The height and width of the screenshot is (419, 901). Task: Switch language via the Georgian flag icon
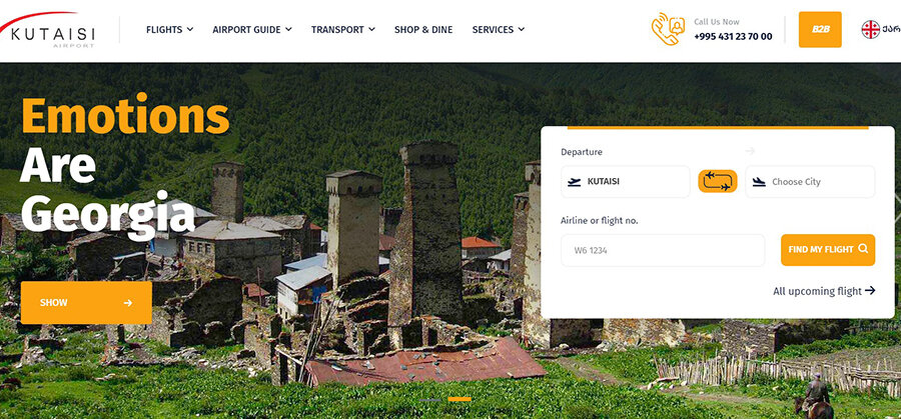[871, 29]
